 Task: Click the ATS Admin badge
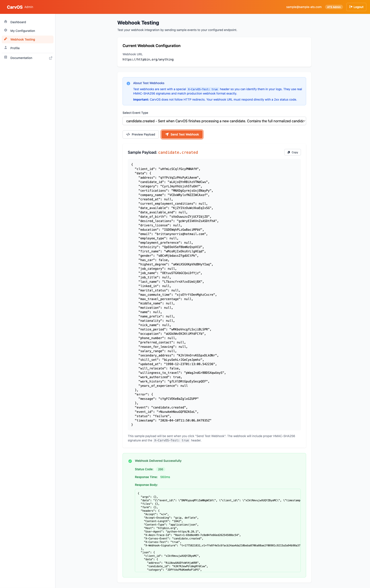[334, 7]
